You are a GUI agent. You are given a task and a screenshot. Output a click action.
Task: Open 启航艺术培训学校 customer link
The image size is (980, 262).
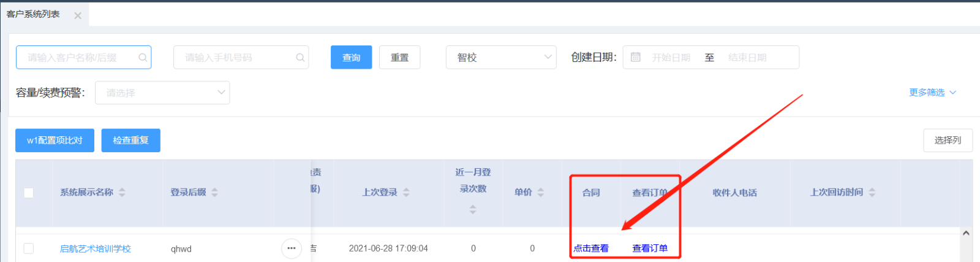95,249
